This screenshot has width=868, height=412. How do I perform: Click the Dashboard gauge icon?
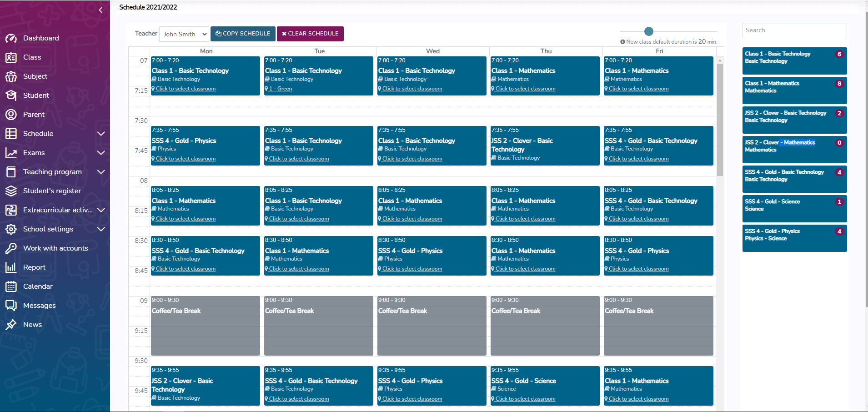click(11, 38)
